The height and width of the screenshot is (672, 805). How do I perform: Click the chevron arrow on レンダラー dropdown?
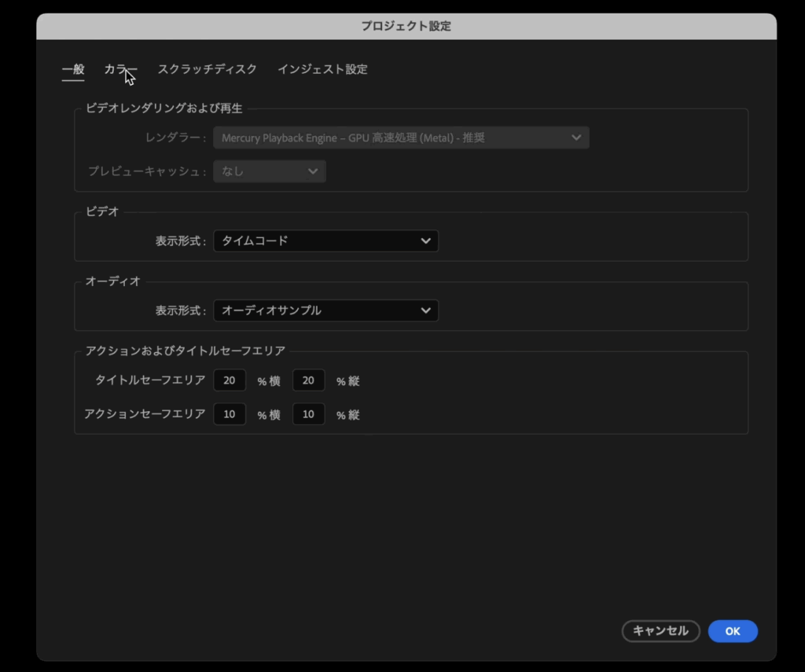(576, 138)
